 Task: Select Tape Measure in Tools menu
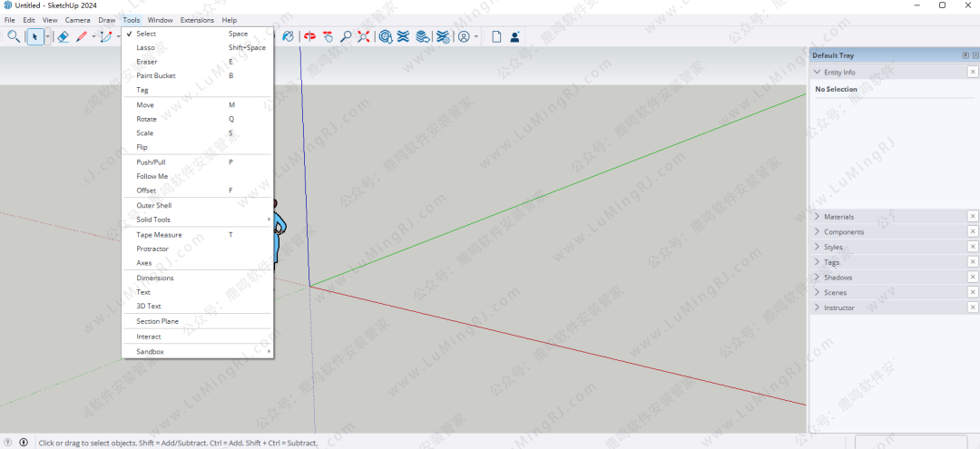pos(159,234)
